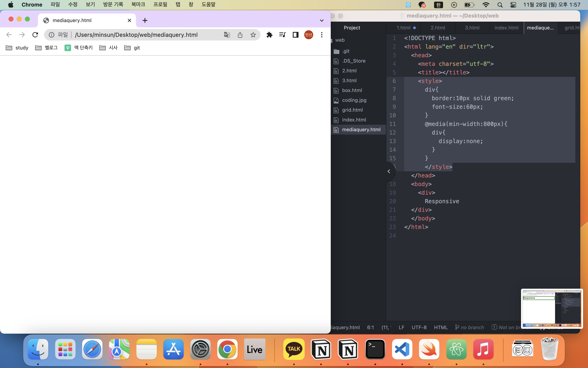Click the Chrome address bar URL

(136, 35)
